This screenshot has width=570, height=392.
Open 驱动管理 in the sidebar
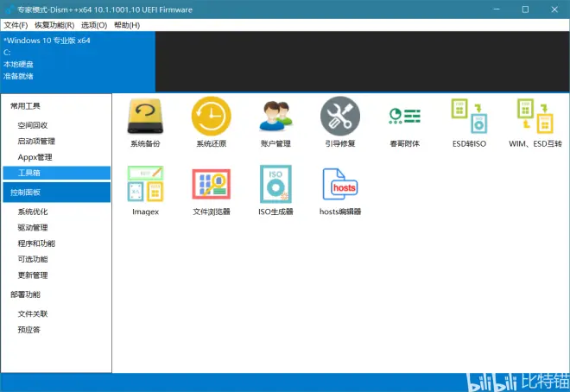(x=33, y=228)
